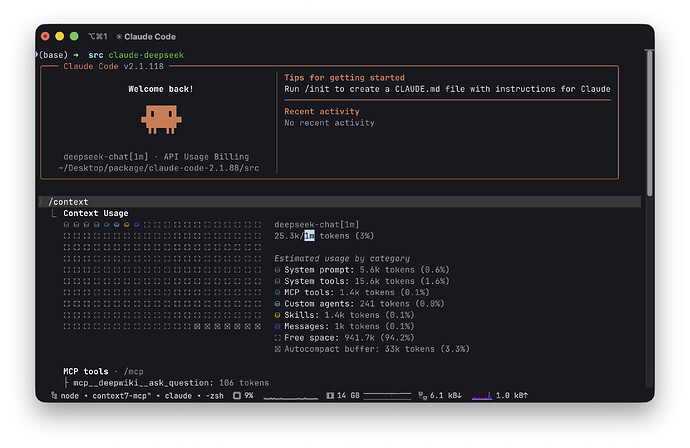
Task: Click the System tools legend marker
Action: (277, 281)
